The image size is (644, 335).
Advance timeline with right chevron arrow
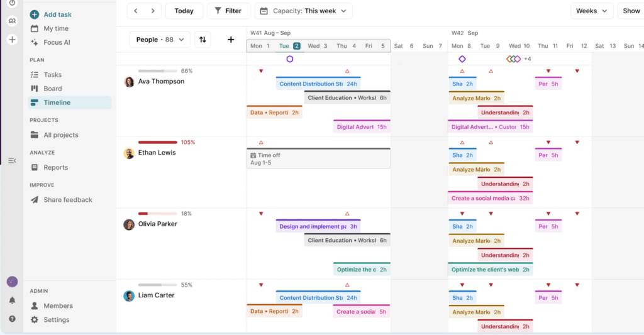pyautogui.click(x=152, y=11)
